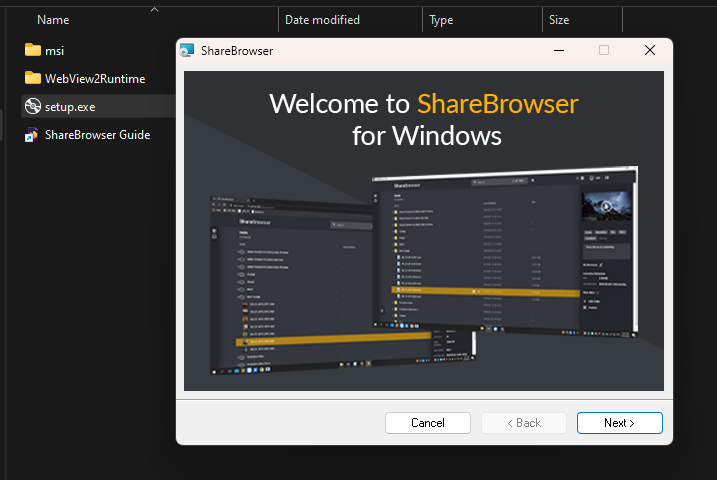
Task: Select the setup.exe file name
Action: tap(70, 106)
